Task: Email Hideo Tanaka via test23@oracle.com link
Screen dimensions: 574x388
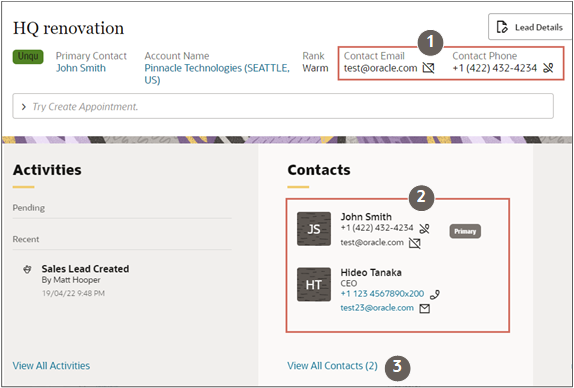Action: [x=377, y=308]
